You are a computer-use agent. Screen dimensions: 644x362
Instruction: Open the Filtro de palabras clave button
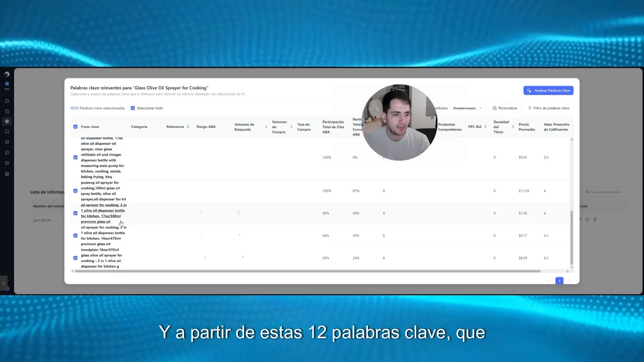tap(548, 108)
